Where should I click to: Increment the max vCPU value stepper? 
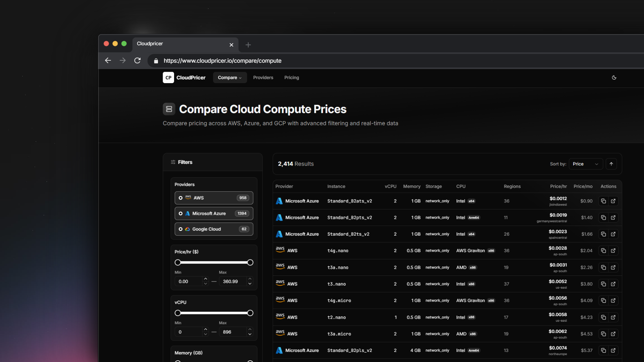pos(250,329)
